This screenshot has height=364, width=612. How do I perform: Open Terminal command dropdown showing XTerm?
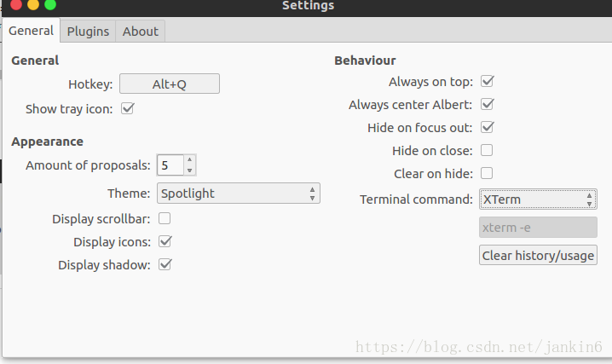(538, 199)
